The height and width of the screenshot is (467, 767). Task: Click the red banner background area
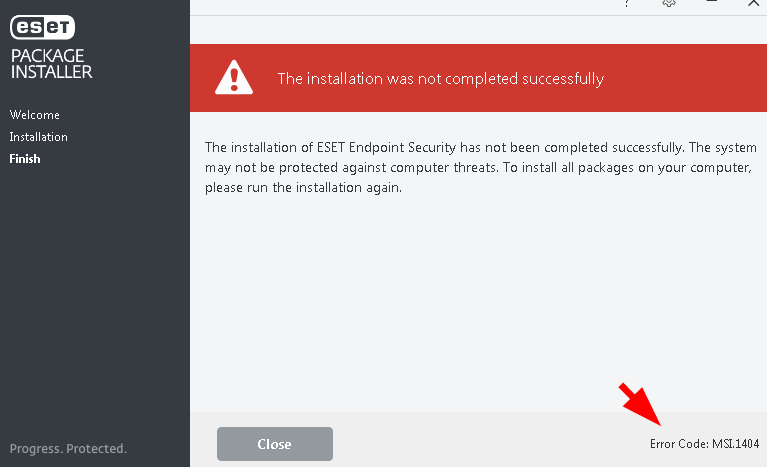(478, 78)
